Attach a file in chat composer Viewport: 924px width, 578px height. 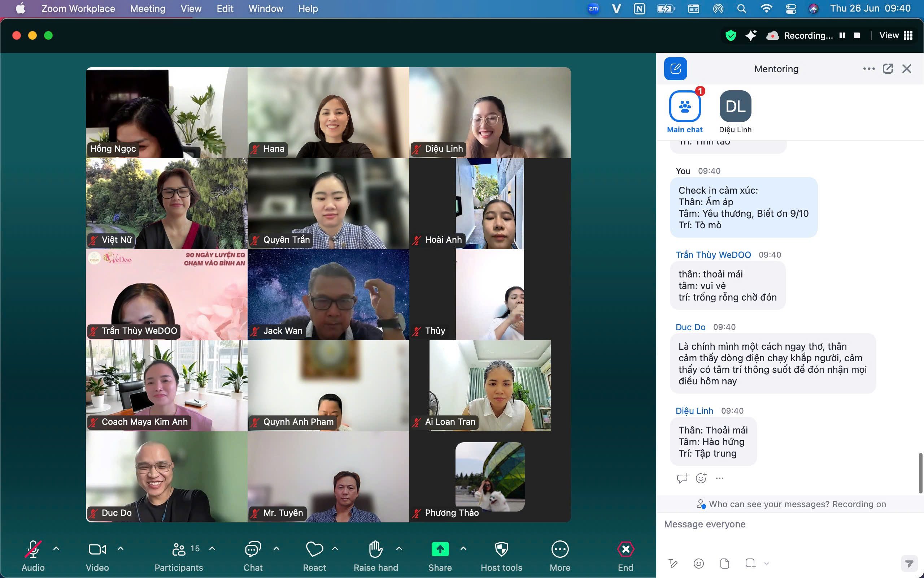(x=724, y=564)
